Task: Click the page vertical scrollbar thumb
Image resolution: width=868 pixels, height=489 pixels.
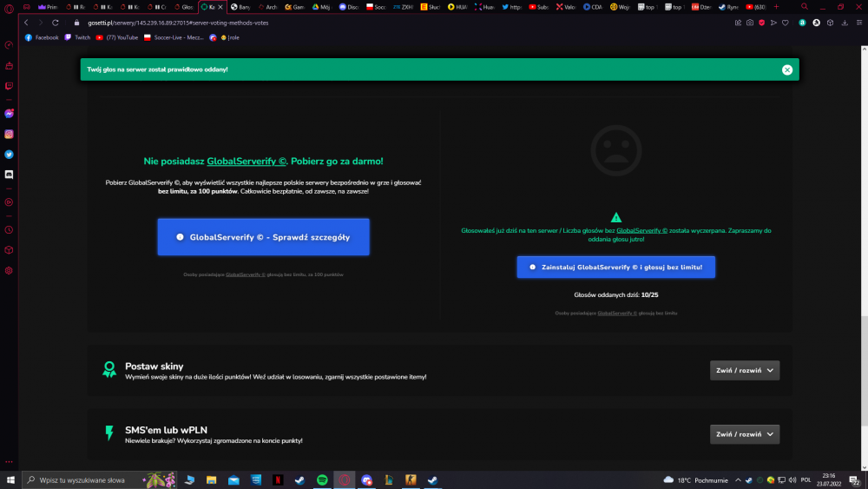Action: coord(865,371)
